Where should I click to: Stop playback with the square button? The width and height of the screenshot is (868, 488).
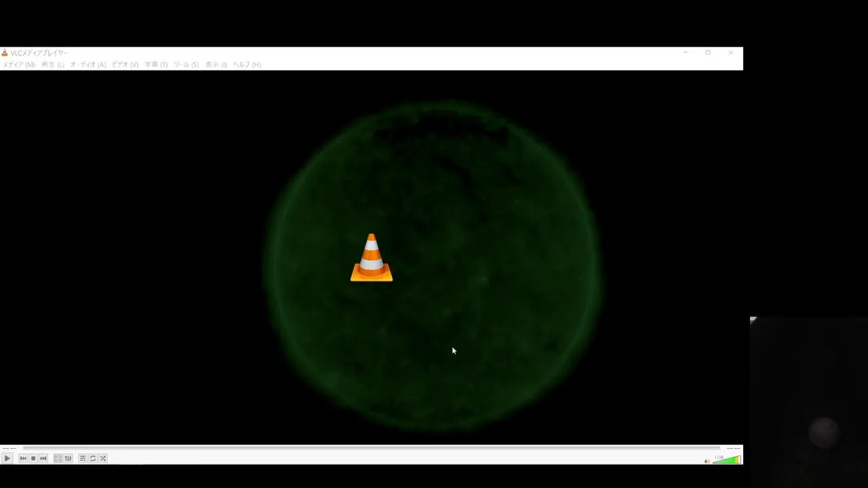33,459
